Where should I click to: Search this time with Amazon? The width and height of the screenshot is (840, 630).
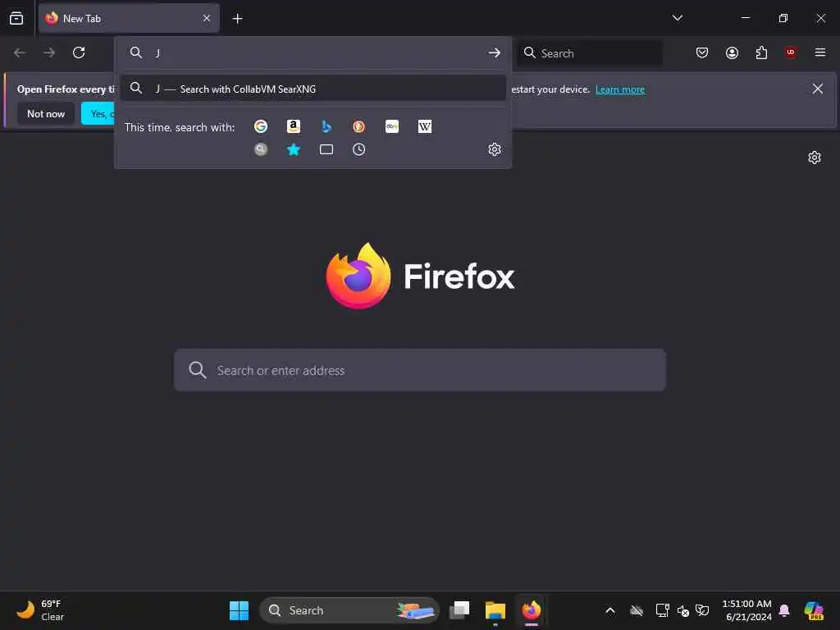[x=294, y=126]
